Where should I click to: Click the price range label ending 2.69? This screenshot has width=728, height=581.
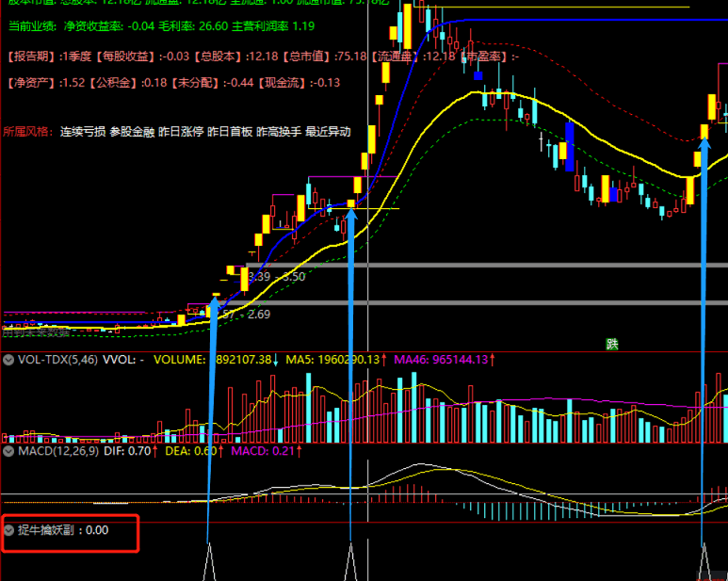pyautogui.click(x=245, y=315)
